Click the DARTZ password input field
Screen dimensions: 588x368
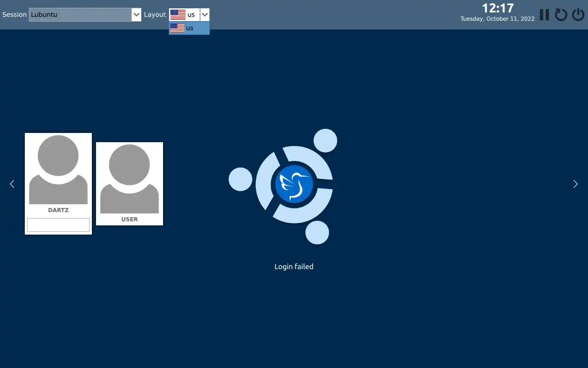[58, 225]
